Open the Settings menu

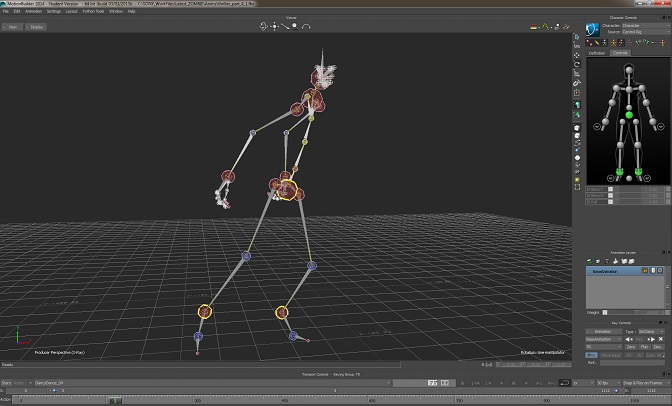tap(54, 11)
